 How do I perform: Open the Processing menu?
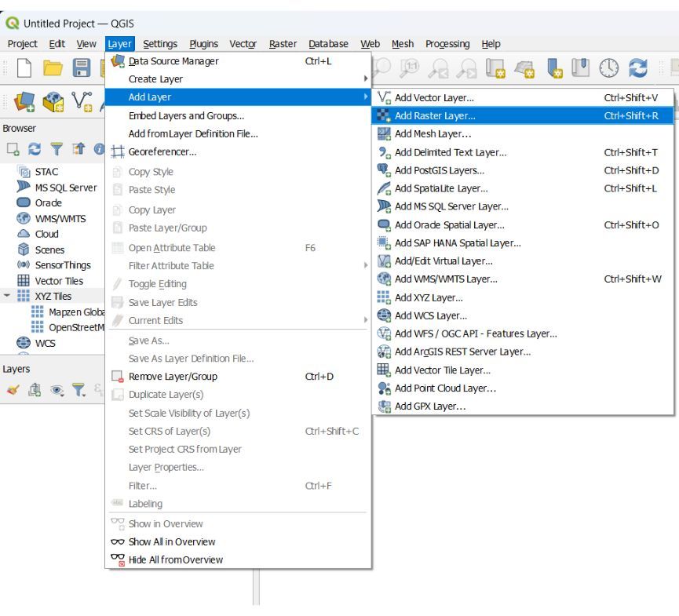pos(447,44)
